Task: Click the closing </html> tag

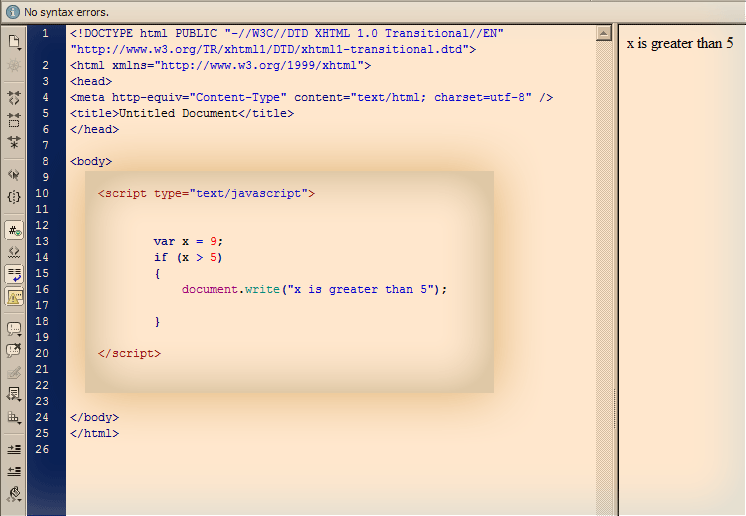Action: tap(94, 434)
